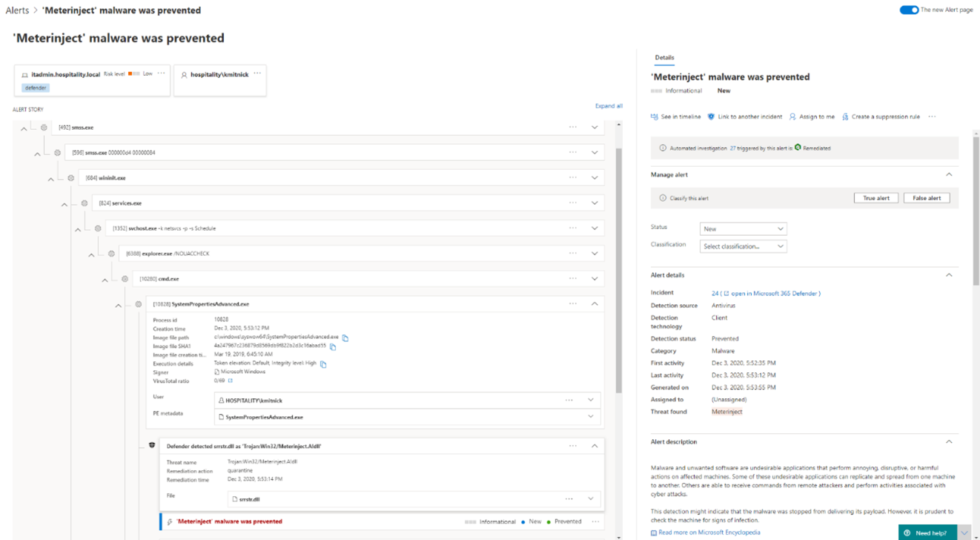Mark the alert as True alert
The width and height of the screenshot is (980, 540).
point(875,197)
